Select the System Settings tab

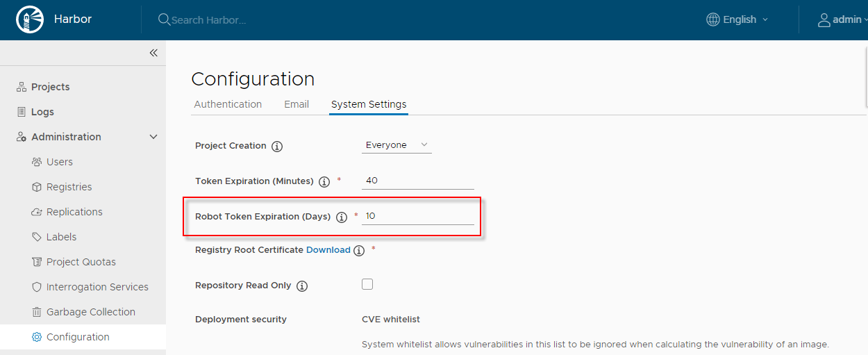(x=369, y=104)
